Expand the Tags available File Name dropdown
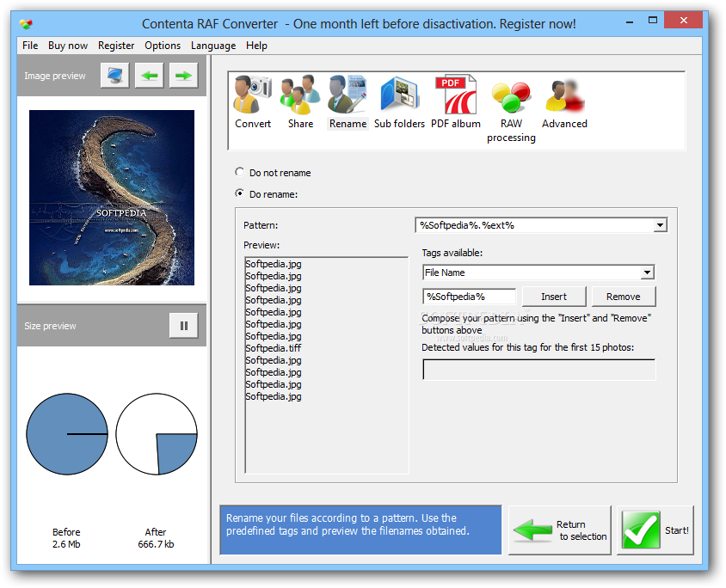 [647, 273]
